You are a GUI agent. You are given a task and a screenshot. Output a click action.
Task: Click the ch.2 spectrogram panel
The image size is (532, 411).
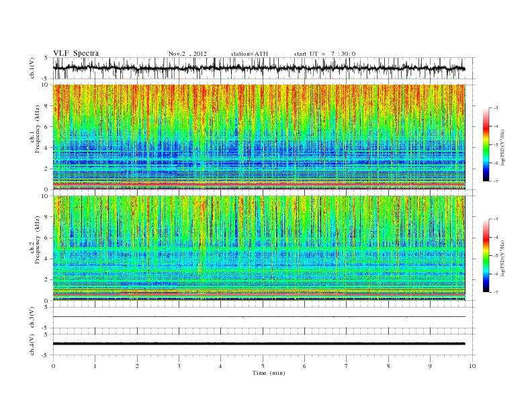point(259,248)
